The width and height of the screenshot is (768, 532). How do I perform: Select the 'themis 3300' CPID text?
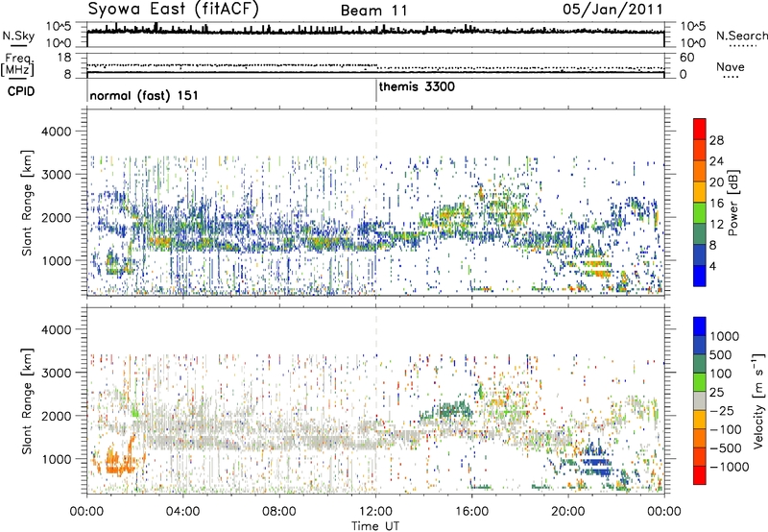pyautogui.click(x=417, y=86)
